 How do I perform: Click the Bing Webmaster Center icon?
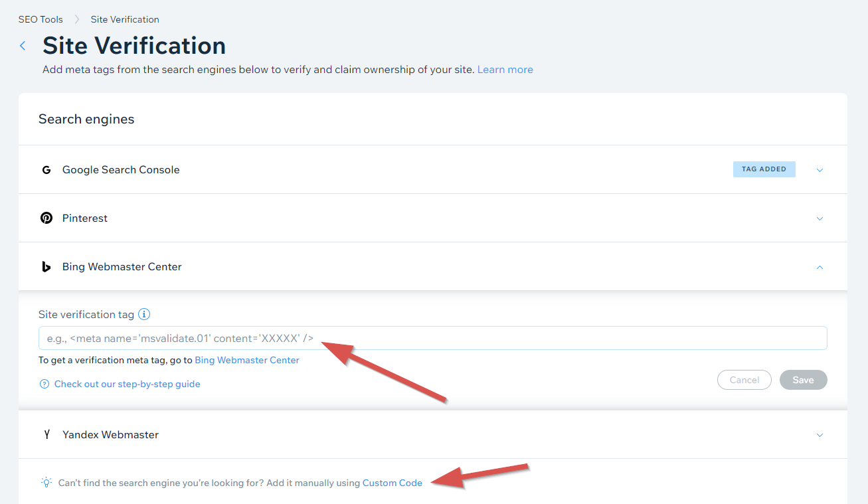coord(46,266)
